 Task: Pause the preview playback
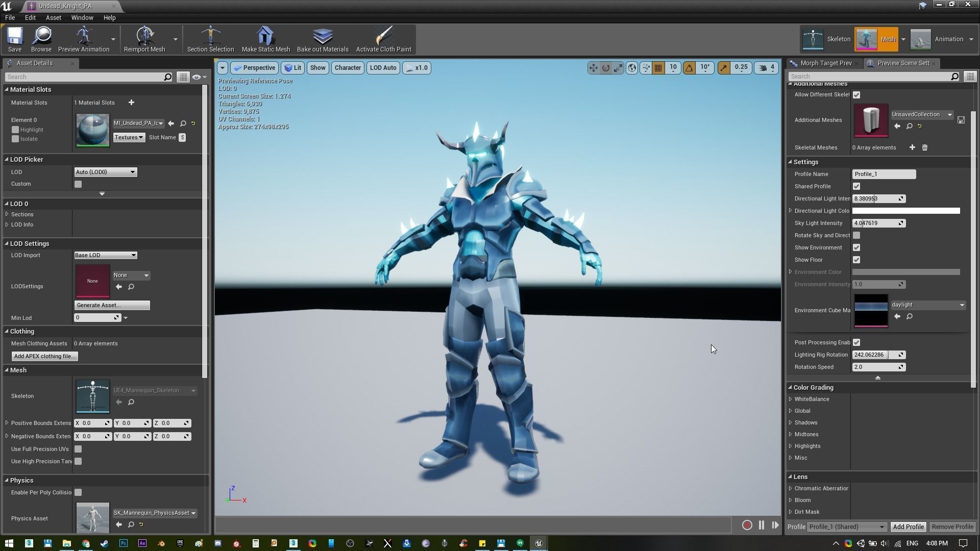pos(762,525)
